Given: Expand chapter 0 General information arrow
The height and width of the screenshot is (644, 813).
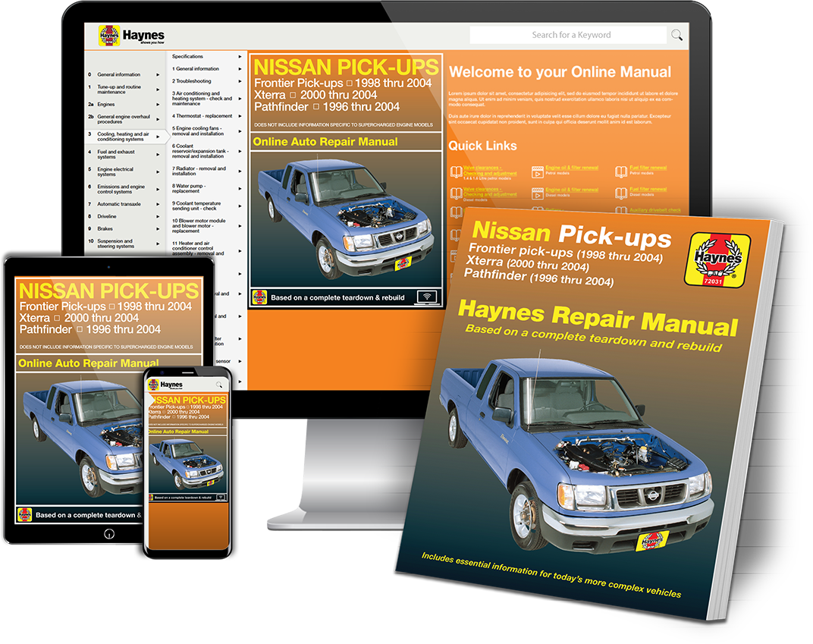Looking at the screenshot, I should point(159,74).
